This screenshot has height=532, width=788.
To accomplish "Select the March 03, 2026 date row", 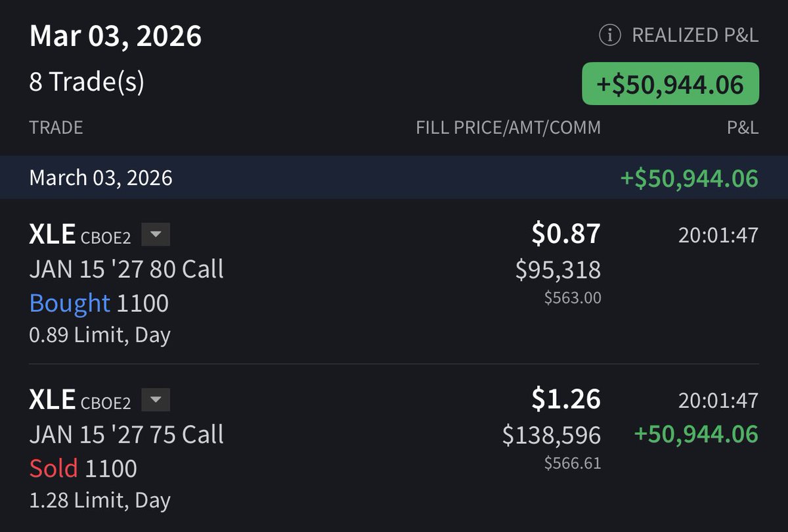I will point(100,177).
